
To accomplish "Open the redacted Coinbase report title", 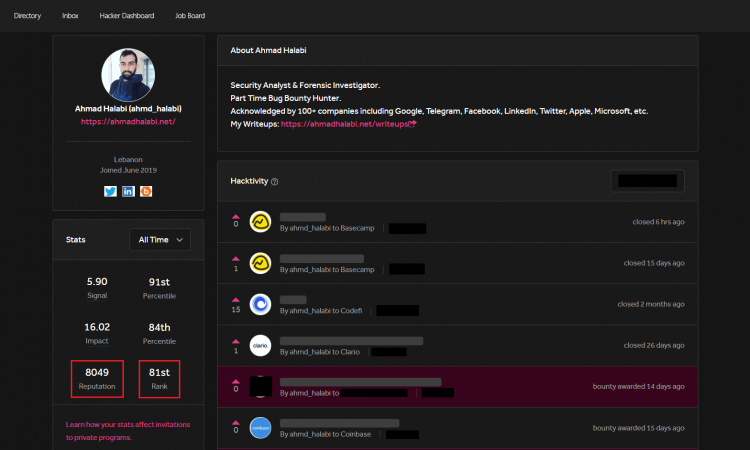I will click(x=340, y=423).
